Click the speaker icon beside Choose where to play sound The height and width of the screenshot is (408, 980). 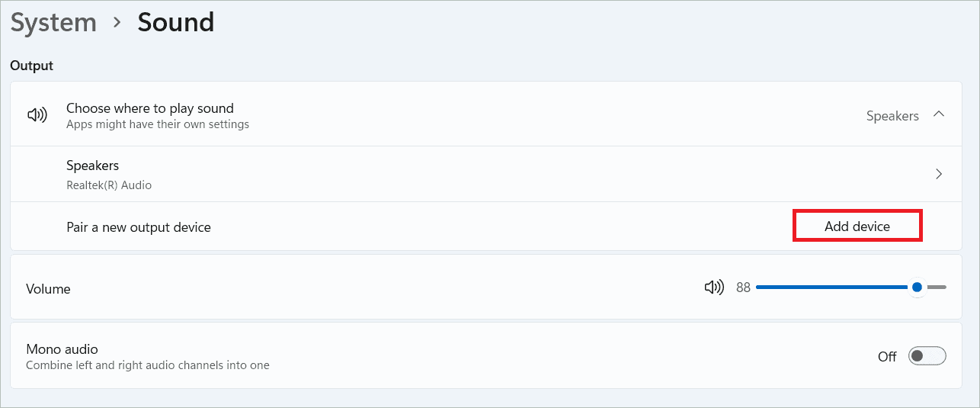tap(37, 115)
